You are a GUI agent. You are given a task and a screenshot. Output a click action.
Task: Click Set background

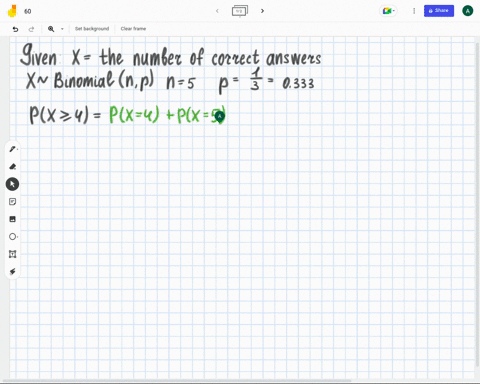point(92,29)
